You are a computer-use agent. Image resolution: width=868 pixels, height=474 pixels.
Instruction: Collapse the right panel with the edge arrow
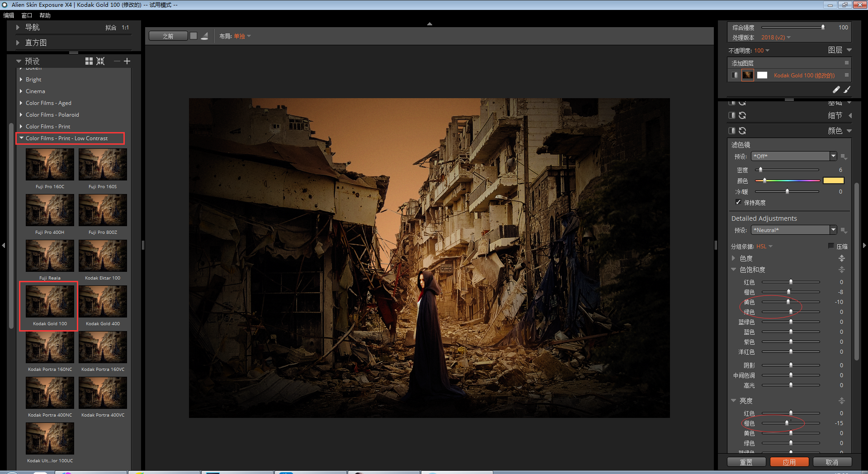(x=864, y=246)
